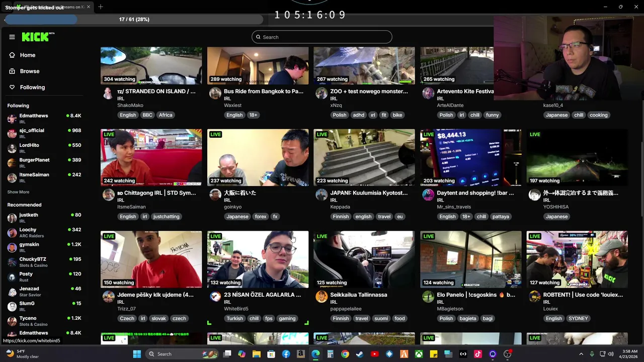
Task: Click Mr_sins_travels channel avatar
Action: (428, 195)
